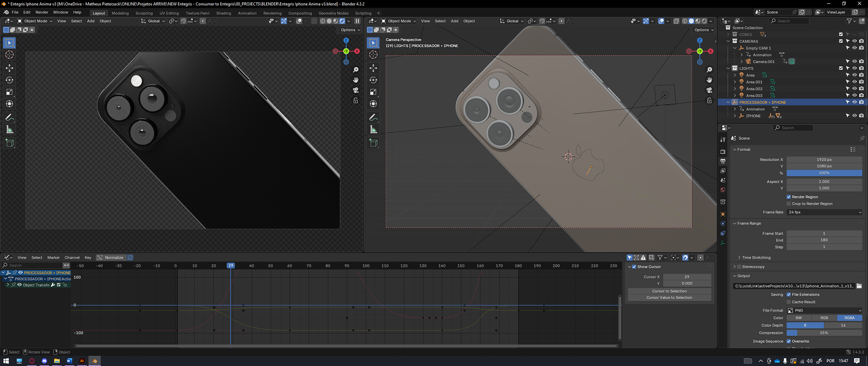868x366 pixels.
Task: Open the World properties tab
Action: [x=723, y=190]
